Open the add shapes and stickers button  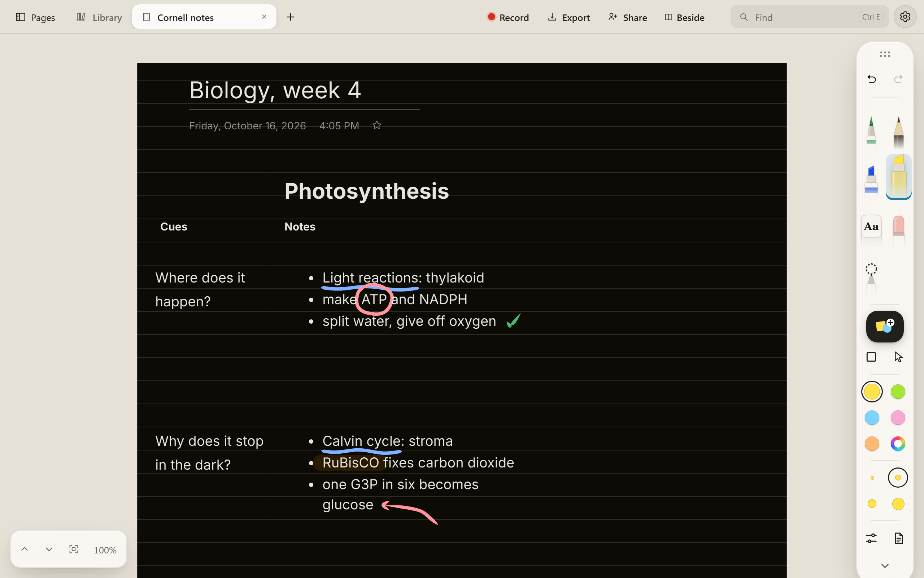[885, 326]
